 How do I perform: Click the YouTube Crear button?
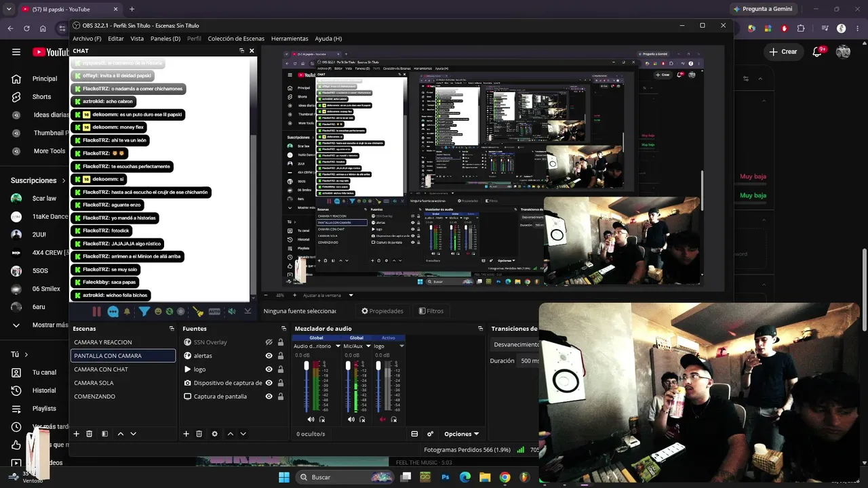click(x=783, y=52)
